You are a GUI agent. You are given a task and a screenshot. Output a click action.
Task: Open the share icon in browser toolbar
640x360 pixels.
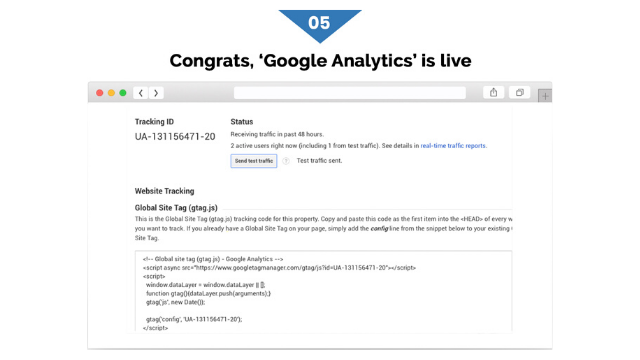pyautogui.click(x=493, y=93)
